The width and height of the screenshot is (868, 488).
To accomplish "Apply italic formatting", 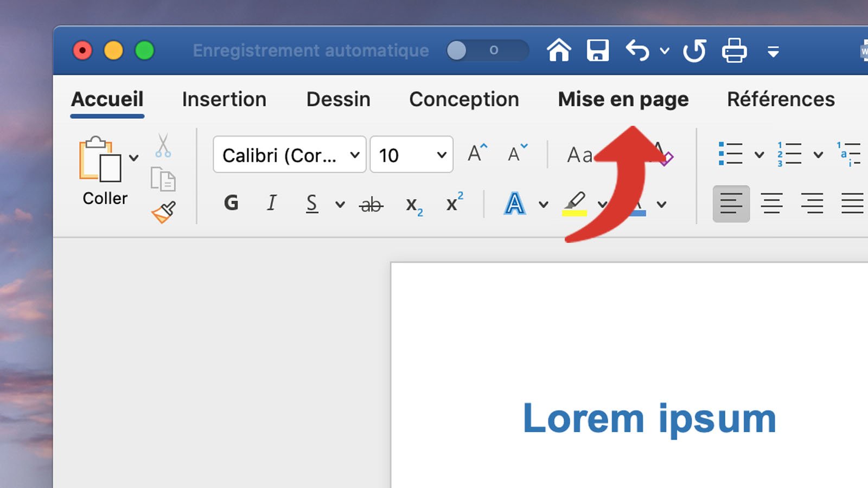I will coord(271,203).
